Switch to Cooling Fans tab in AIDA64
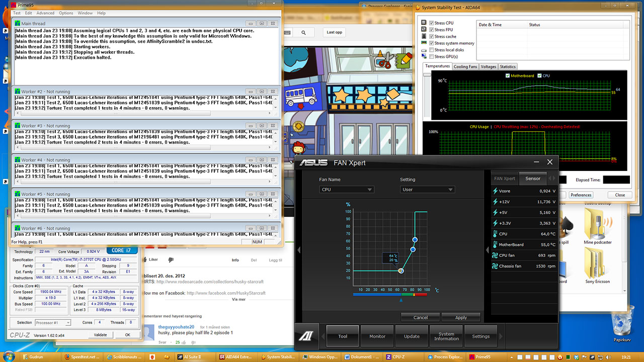The image size is (644, 362). click(x=465, y=66)
